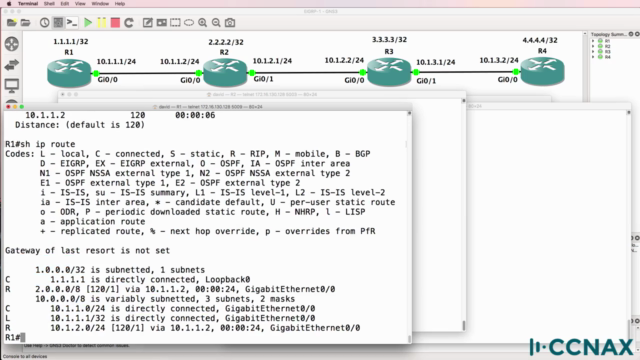
Task: Open the snapshot manager clock icon
Action: pos(44,22)
